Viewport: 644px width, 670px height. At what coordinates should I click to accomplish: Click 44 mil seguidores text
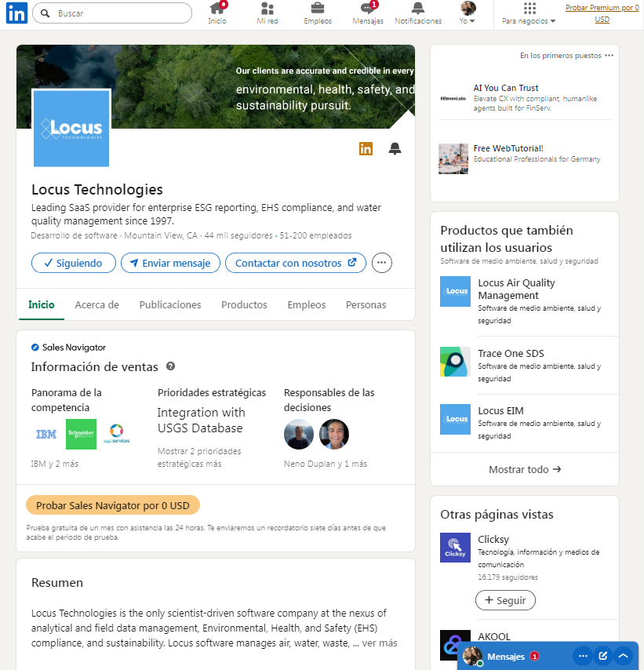[x=238, y=235]
